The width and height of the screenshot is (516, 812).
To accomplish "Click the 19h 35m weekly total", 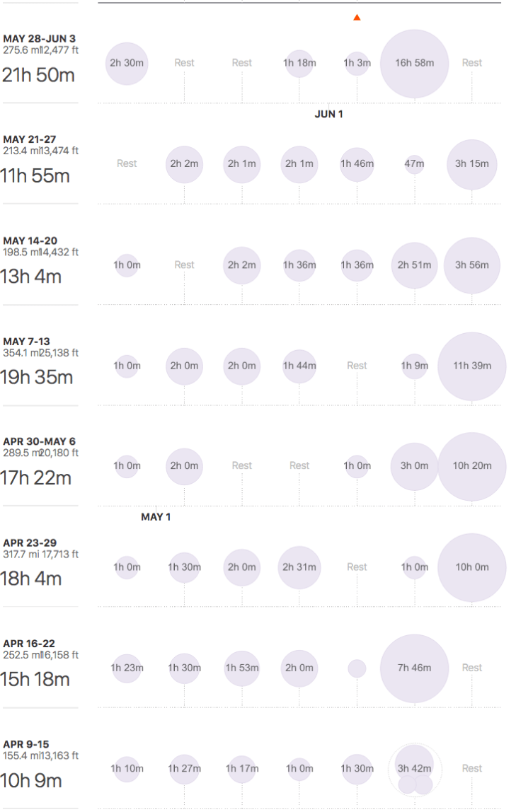I will [37, 377].
